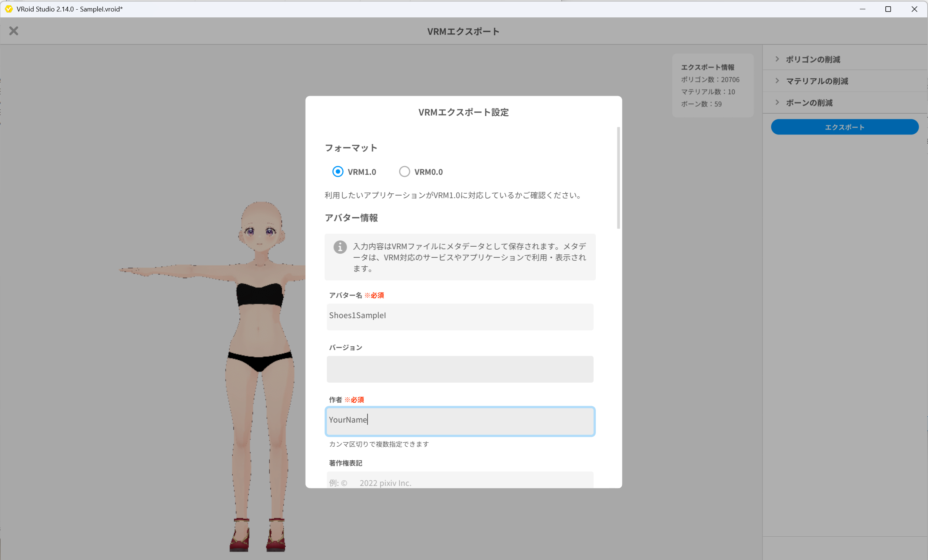Select the VRM0.0 format radio button
The width and height of the screenshot is (928, 560).
click(x=404, y=172)
